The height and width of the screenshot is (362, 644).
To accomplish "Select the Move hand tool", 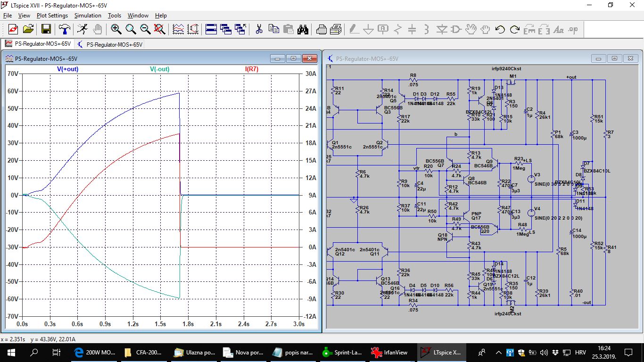I will coord(471,29).
